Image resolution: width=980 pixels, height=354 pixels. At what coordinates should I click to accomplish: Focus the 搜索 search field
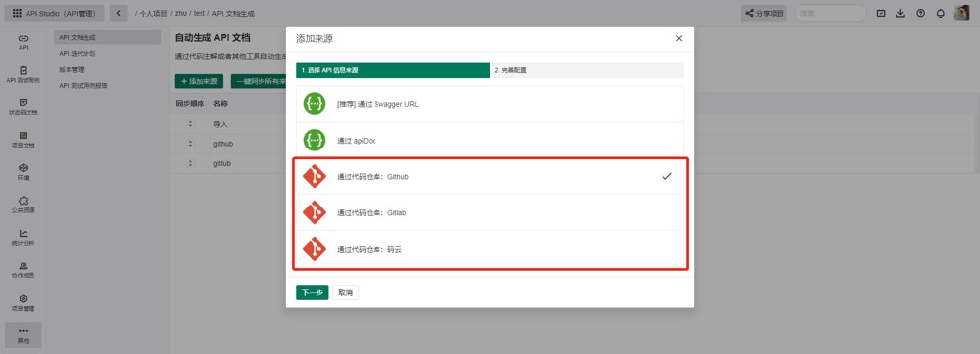click(830, 13)
